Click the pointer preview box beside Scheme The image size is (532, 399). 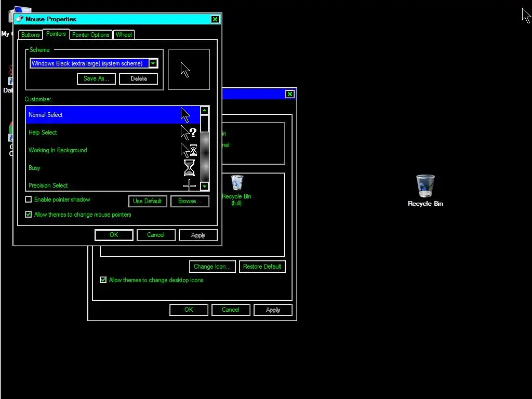pos(189,70)
